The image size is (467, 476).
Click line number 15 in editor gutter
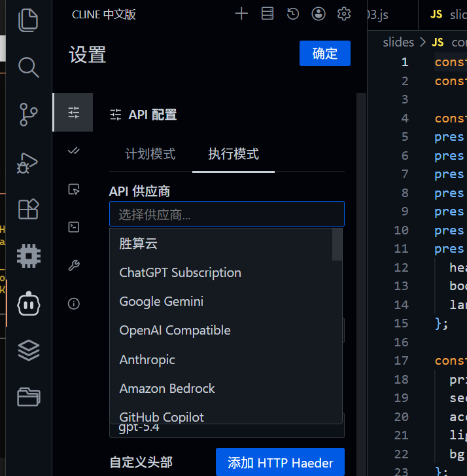(401, 323)
